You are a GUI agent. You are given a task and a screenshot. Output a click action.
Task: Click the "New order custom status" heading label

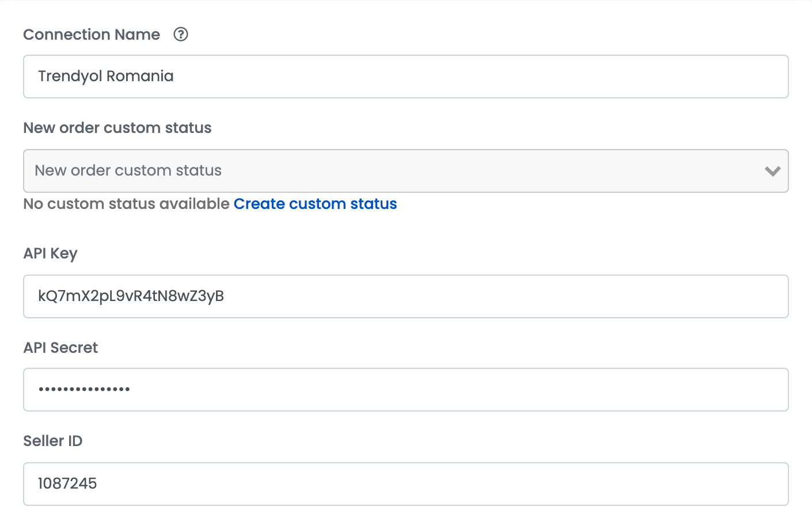click(x=117, y=128)
